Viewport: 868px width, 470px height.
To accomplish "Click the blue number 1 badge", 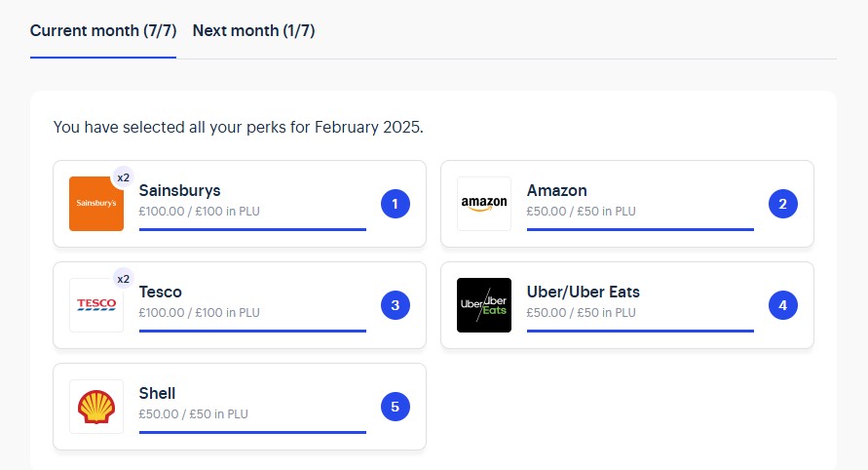I will click(x=396, y=204).
